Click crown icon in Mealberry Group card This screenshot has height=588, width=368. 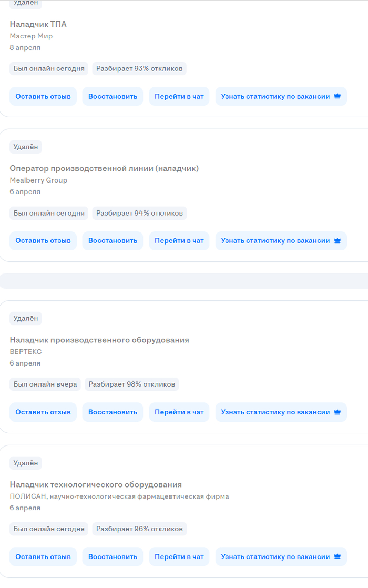[338, 240]
